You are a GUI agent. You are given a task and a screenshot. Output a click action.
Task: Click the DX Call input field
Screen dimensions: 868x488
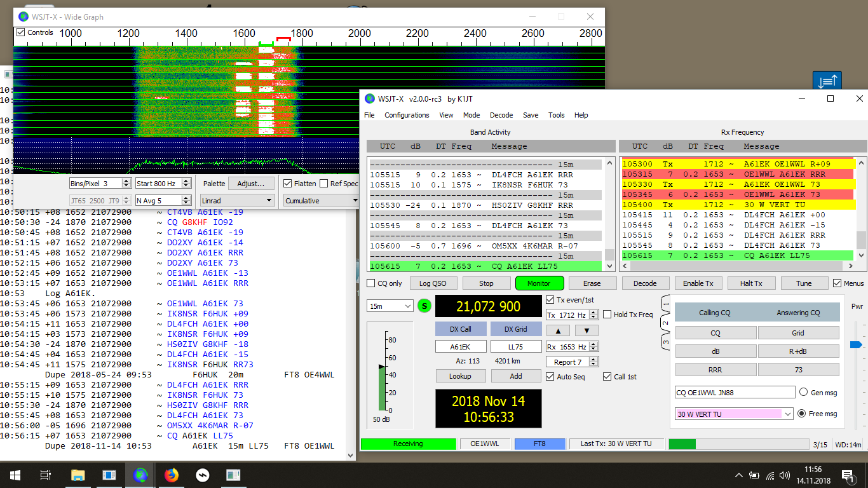point(461,346)
